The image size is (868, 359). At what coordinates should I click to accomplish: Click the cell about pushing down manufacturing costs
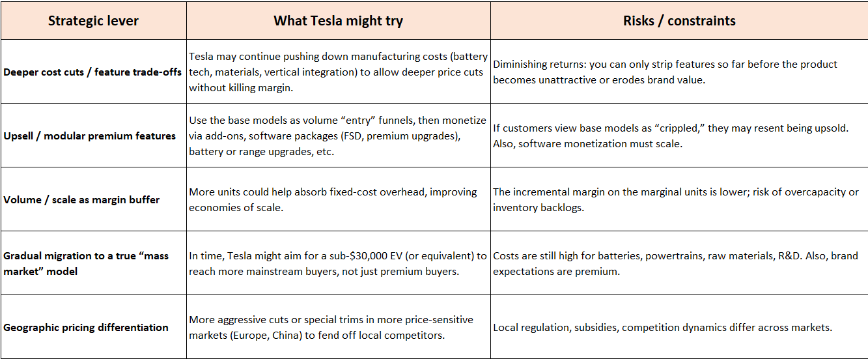click(338, 72)
